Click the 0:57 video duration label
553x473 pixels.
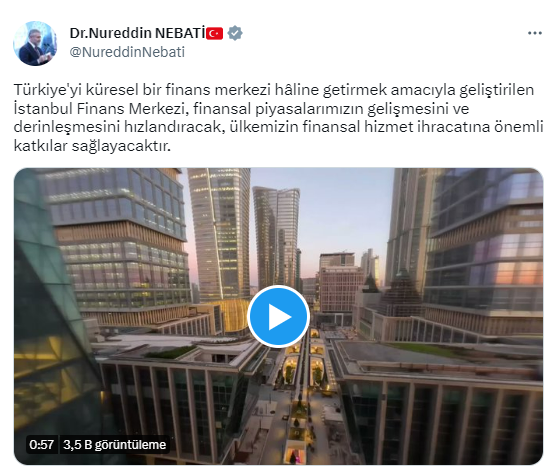click(42, 444)
